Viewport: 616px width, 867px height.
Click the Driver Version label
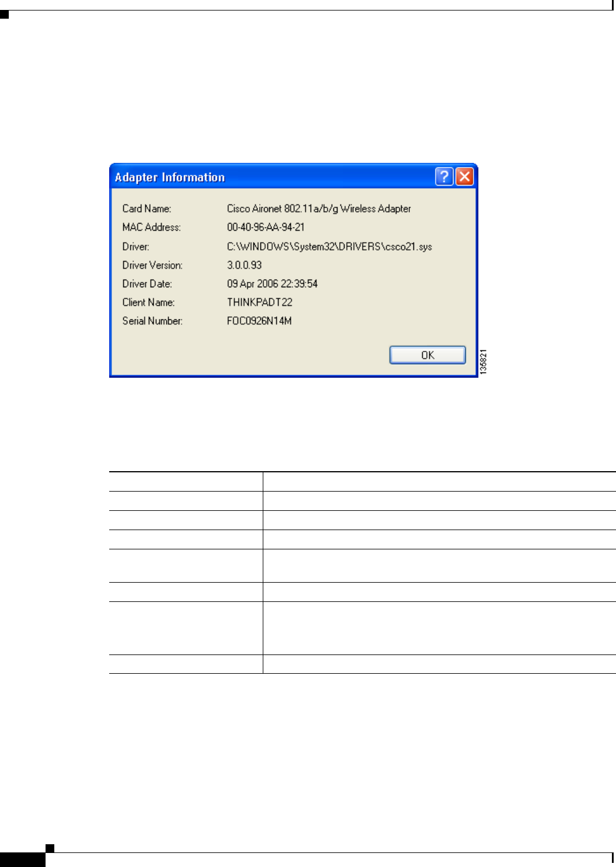[x=152, y=265]
